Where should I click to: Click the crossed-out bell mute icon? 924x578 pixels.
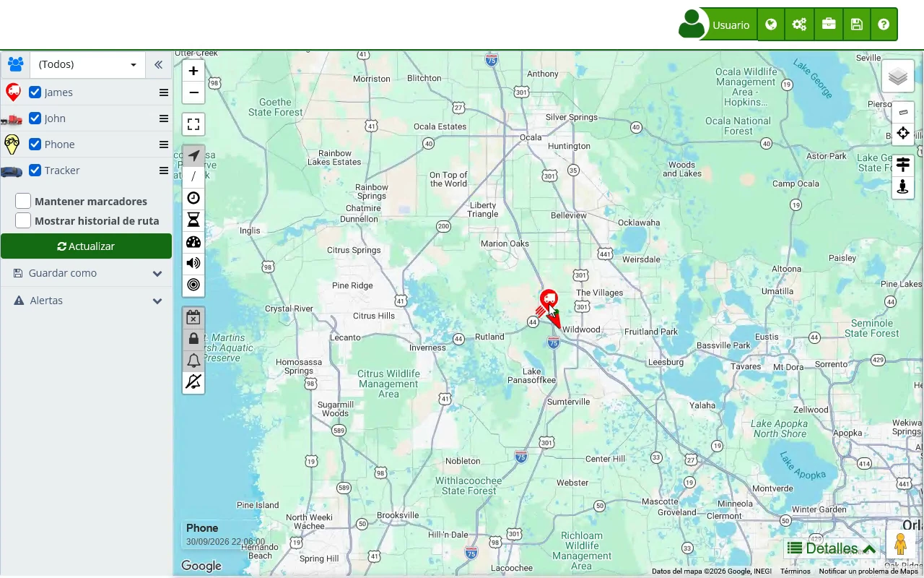coord(193,381)
